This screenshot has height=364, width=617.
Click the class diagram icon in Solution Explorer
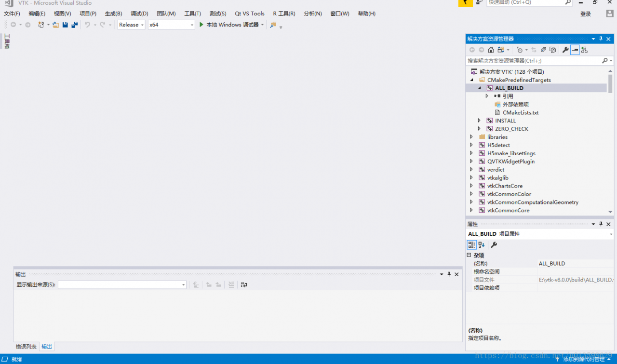click(584, 50)
